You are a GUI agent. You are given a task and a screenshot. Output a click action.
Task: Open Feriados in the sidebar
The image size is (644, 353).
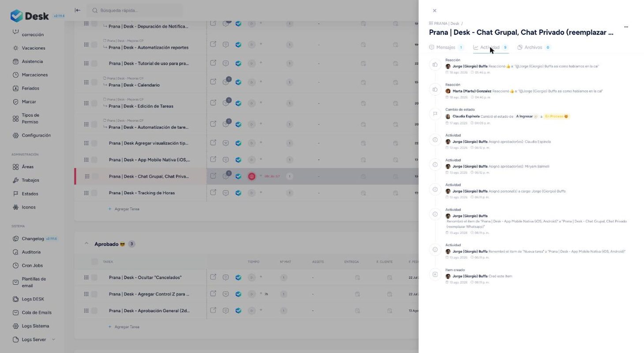click(x=30, y=88)
